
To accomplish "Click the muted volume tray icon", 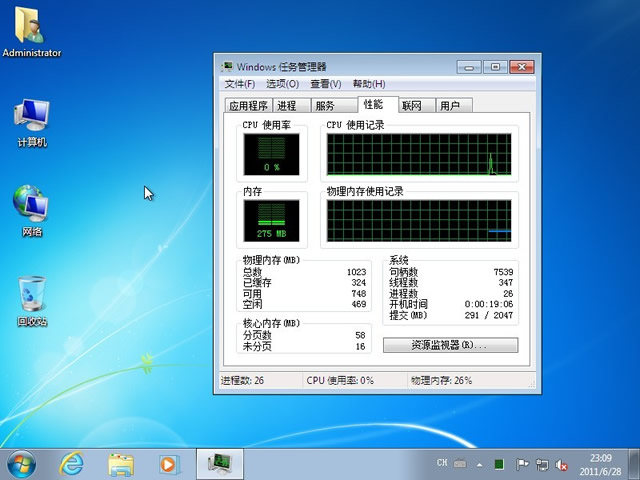I will pos(562,464).
